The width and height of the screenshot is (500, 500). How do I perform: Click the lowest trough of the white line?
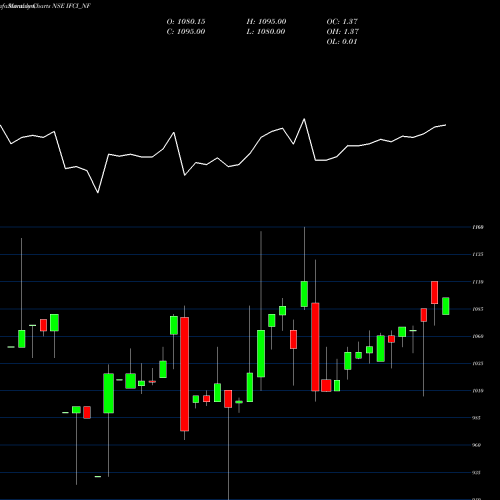pyautogui.click(x=98, y=192)
